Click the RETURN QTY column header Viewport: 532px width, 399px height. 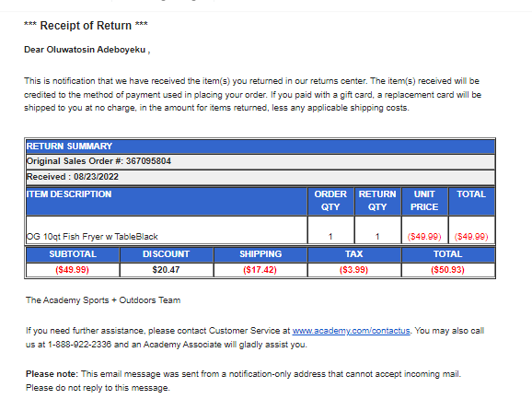(x=377, y=201)
